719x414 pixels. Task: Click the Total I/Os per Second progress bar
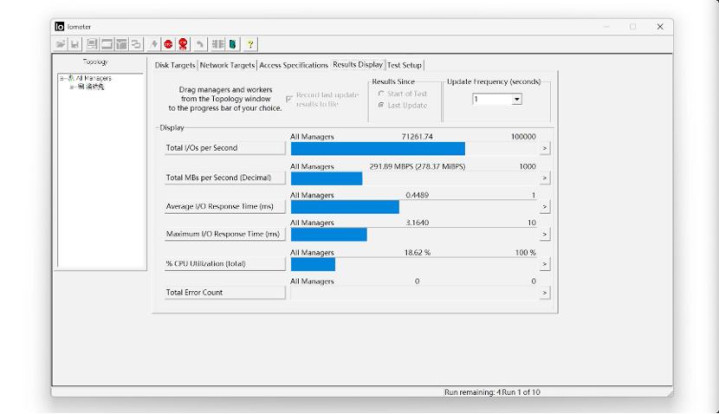click(414, 149)
